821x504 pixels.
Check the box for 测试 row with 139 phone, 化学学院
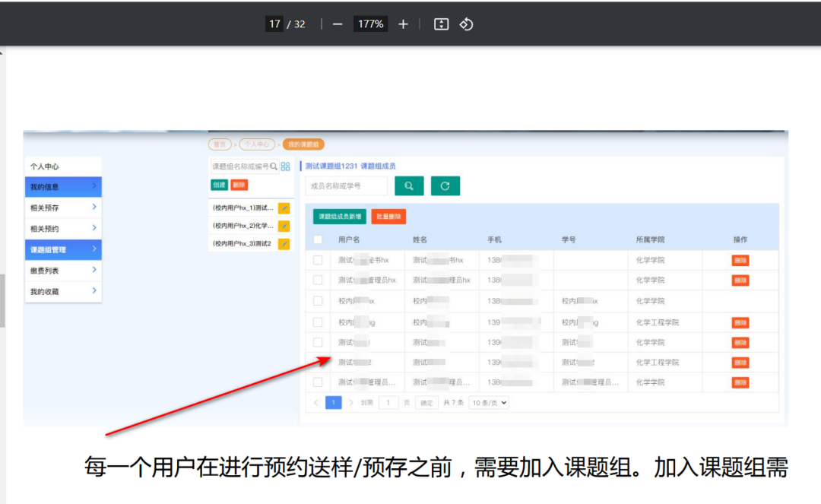[318, 342]
